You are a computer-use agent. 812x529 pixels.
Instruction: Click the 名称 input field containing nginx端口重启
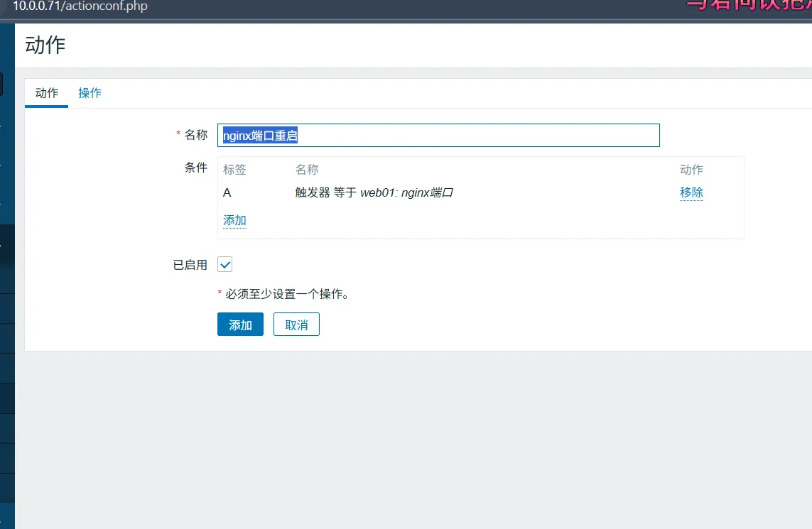438,136
